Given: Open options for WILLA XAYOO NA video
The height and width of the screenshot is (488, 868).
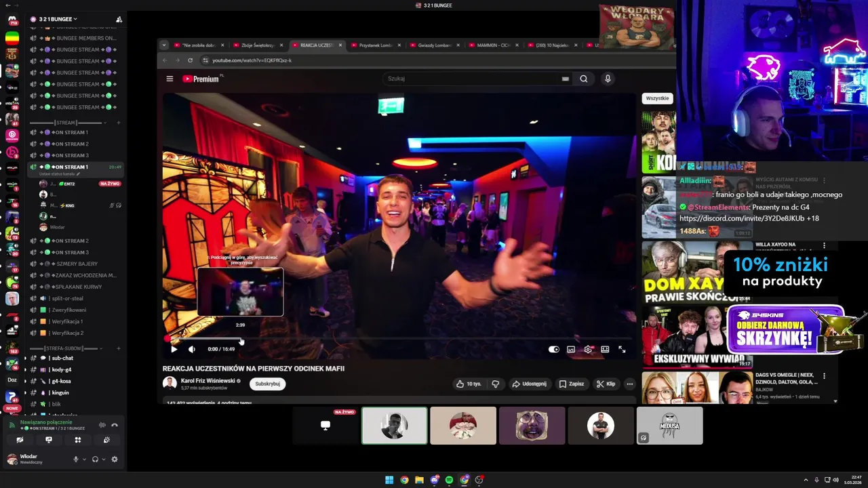Looking at the screenshot, I should coord(825,245).
